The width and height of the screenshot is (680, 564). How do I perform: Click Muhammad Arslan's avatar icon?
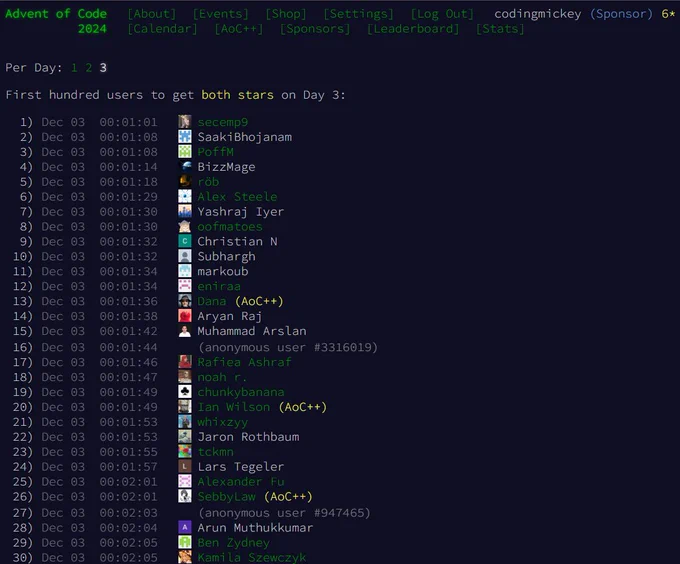[x=185, y=331]
